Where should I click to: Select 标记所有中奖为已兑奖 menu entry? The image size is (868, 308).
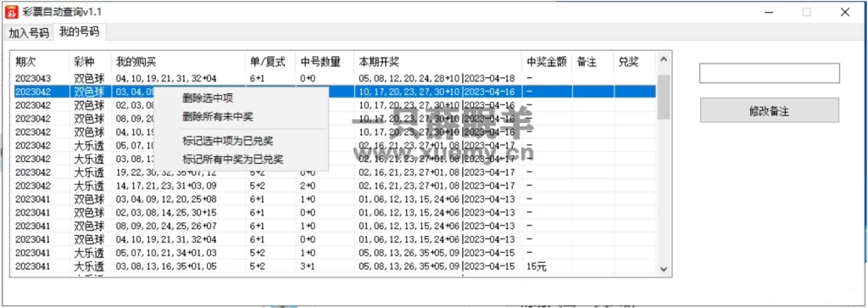[x=232, y=160]
